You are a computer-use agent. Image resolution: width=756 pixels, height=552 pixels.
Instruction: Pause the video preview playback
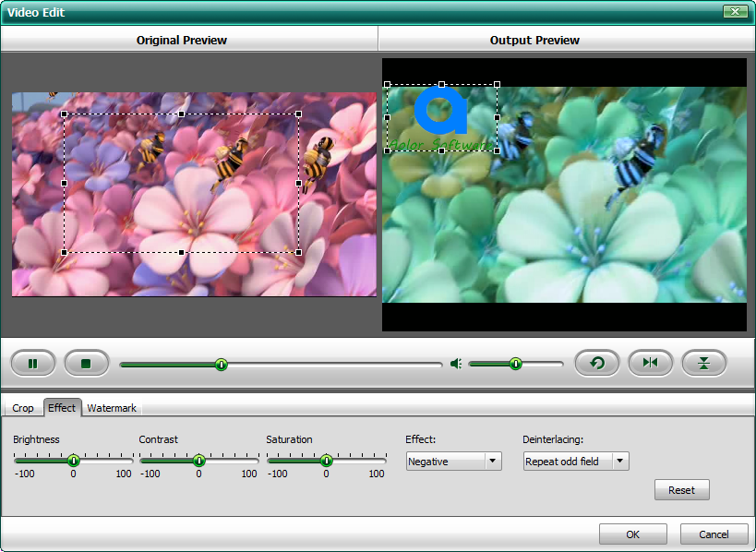click(33, 364)
